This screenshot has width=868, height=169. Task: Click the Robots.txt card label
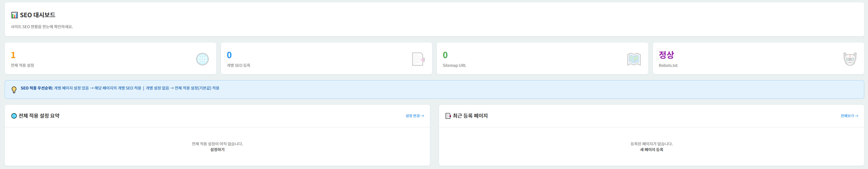click(668, 65)
